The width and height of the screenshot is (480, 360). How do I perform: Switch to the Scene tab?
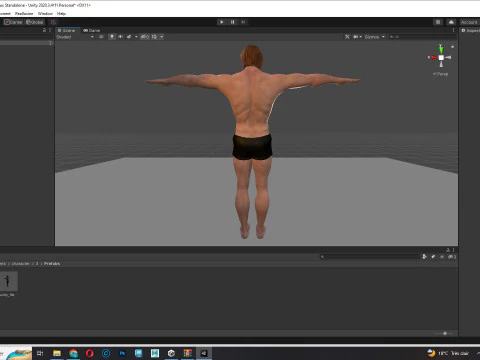click(x=67, y=30)
